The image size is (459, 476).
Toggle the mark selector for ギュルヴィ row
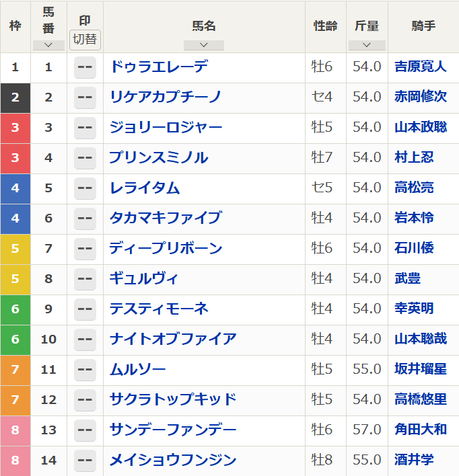(x=85, y=279)
